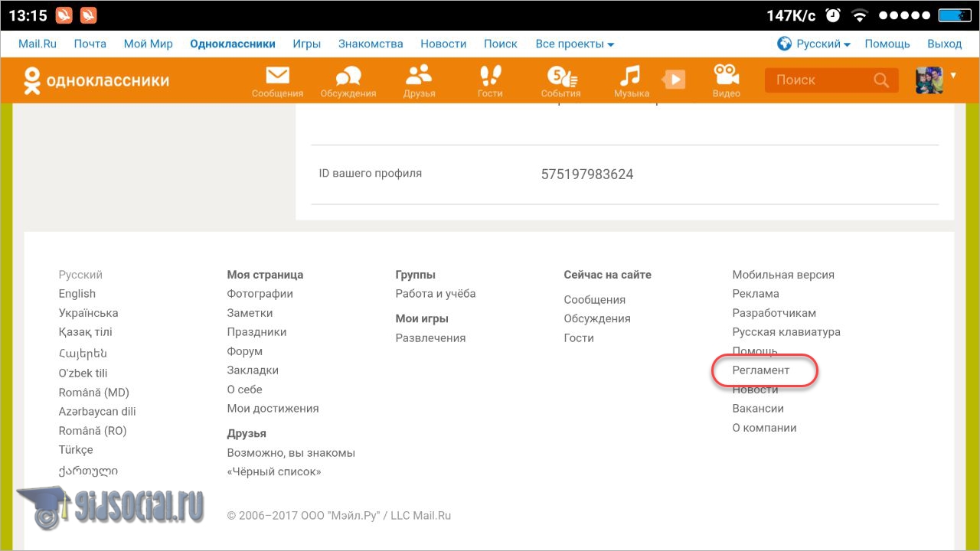Click the search magnifier icon

tap(881, 80)
